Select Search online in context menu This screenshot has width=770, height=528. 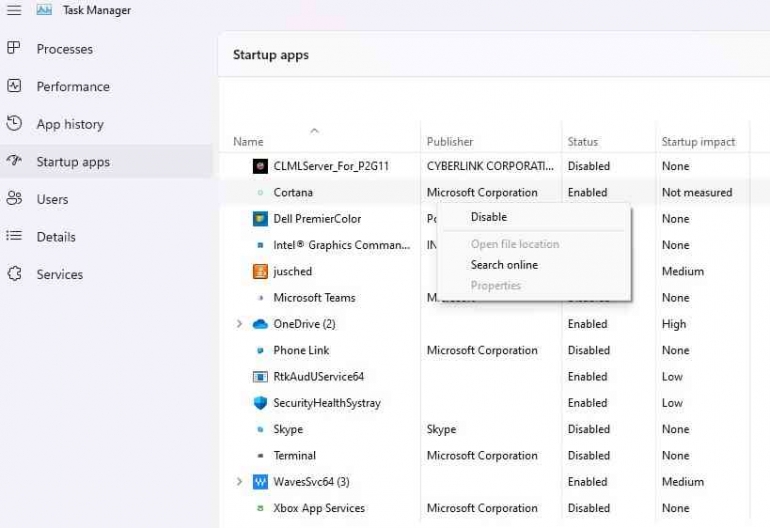(504, 265)
